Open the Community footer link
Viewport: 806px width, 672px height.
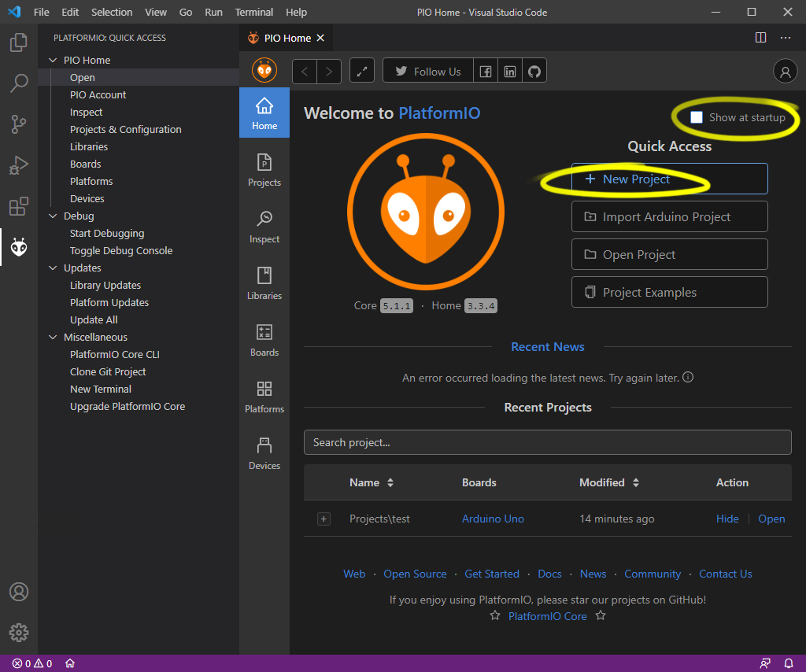click(x=653, y=574)
